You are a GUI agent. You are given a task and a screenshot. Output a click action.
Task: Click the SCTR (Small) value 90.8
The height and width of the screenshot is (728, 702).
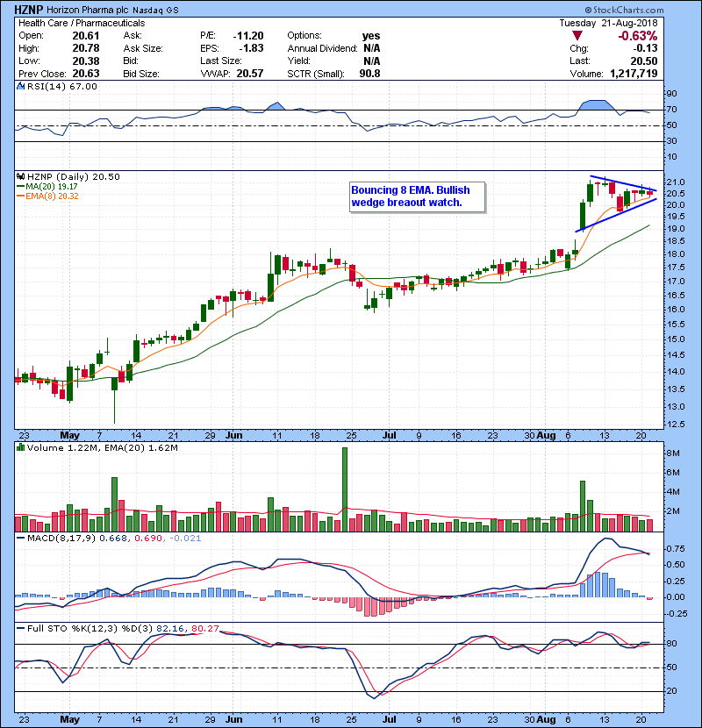pyautogui.click(x=369, y=74)
